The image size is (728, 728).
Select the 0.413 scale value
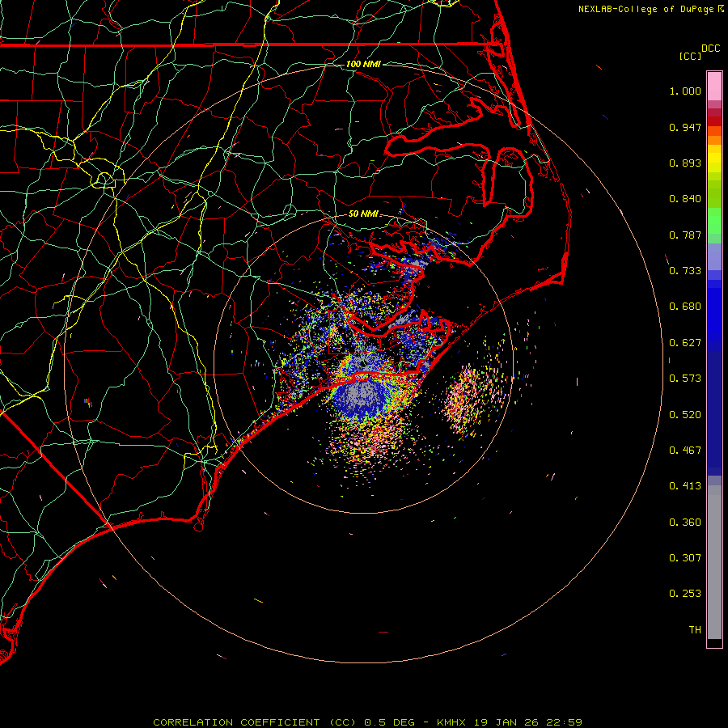(x=685, y=486)
